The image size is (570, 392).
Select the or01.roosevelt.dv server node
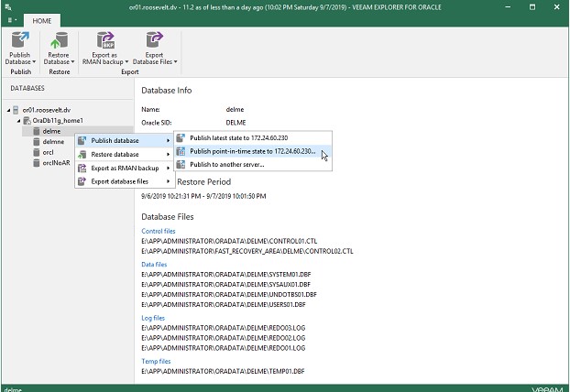47,110
